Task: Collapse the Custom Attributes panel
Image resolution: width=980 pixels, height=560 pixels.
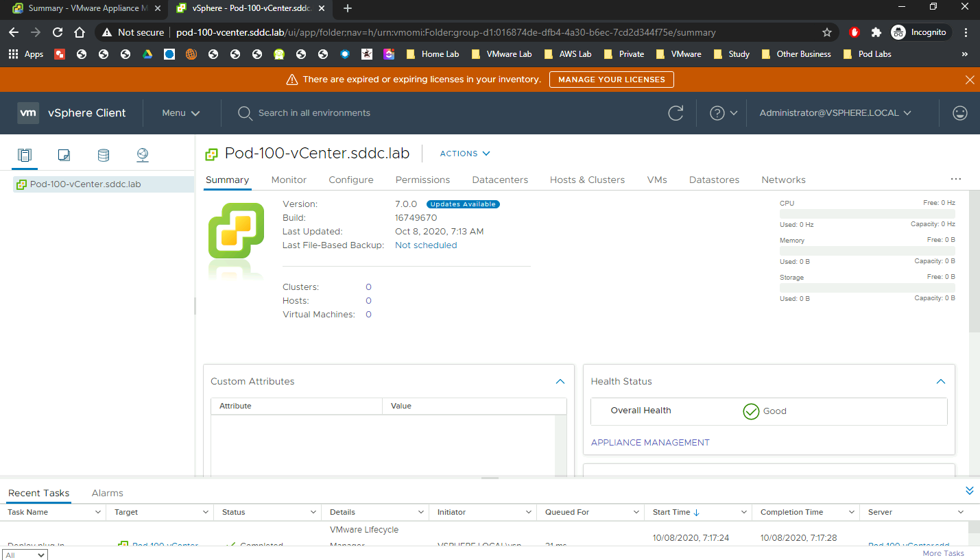Action: click(560, 381)
